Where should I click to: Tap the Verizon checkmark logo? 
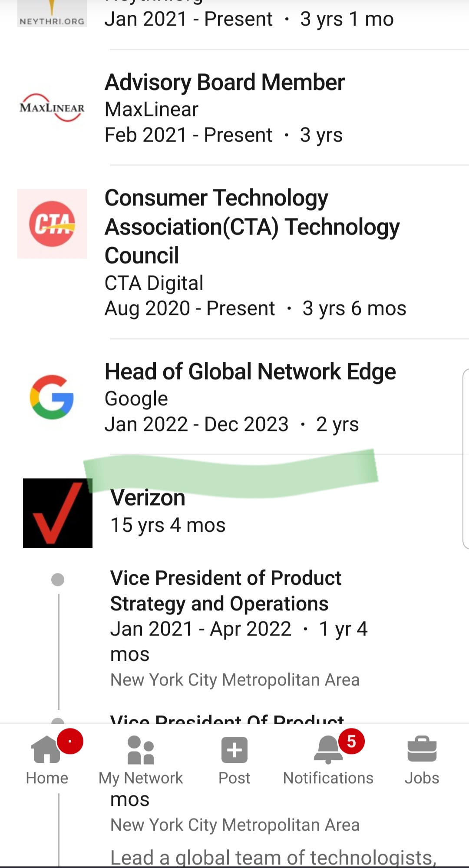pos(58,513)
